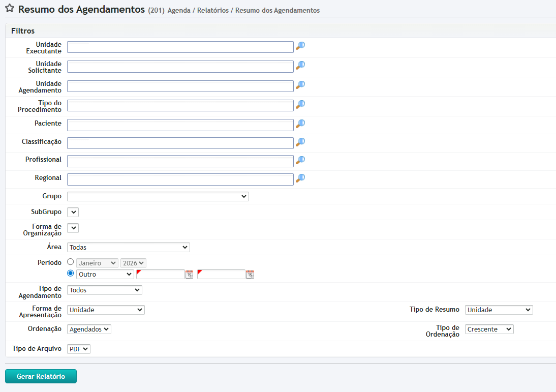Click the Gerar Relatório button
The height and width of the screenshot is (392, 556).
point(41,376)
